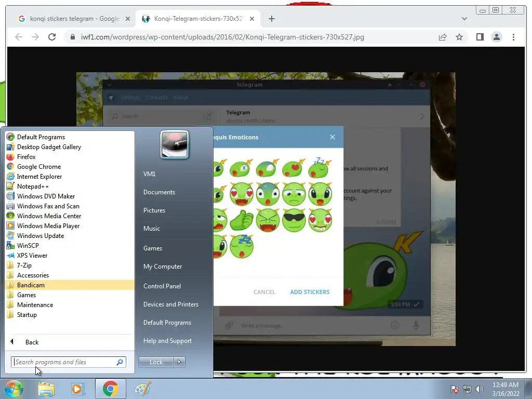Image resolution: width=532 pixels, height=399 pixels.
Task: Open Help and Support
Action: click(167, 341)
